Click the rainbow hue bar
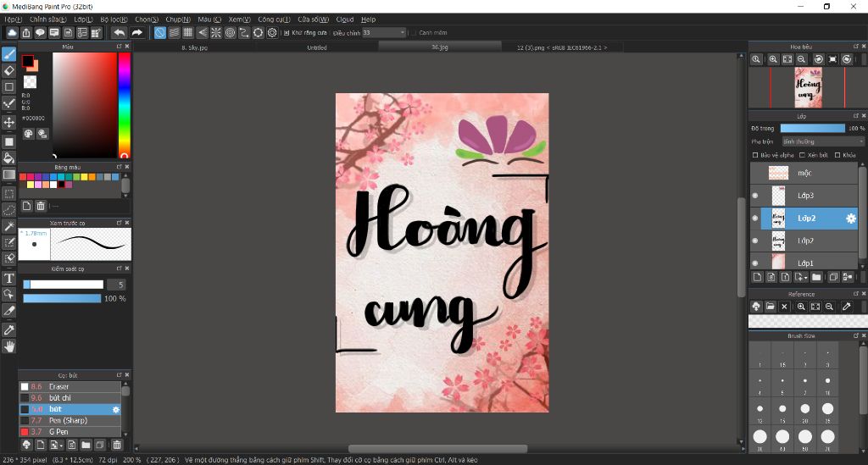 124,105
